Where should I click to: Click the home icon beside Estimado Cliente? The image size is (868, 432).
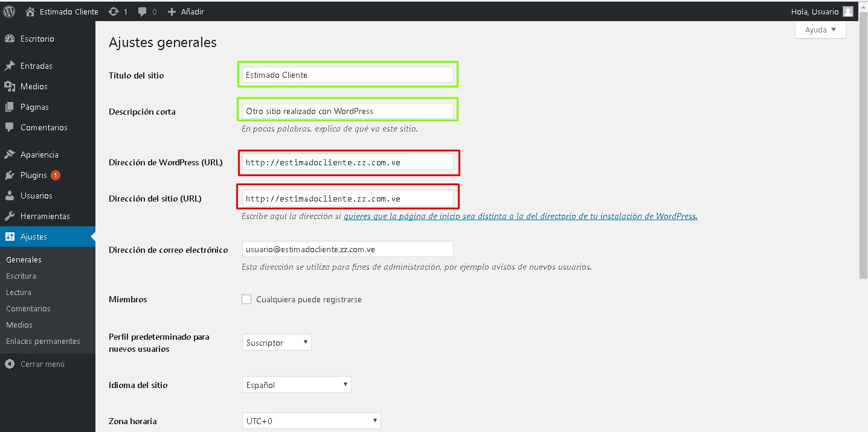30,11
